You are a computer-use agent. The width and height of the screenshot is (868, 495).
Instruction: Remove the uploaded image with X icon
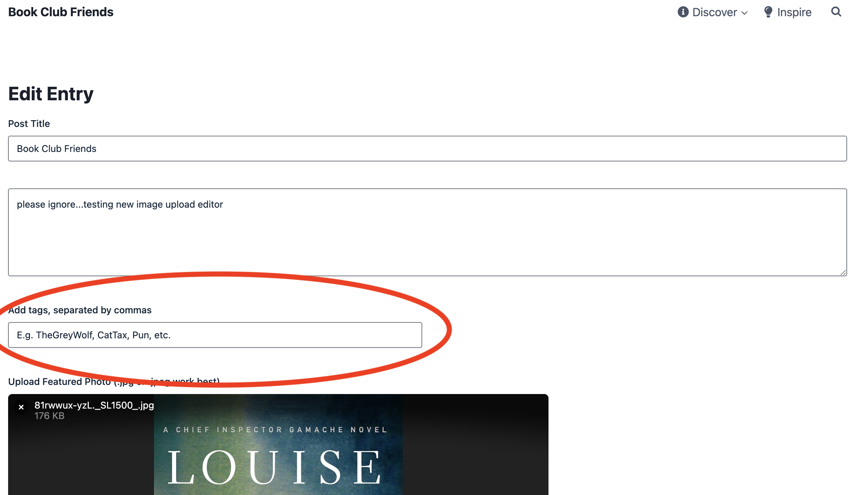click(21, 407)
